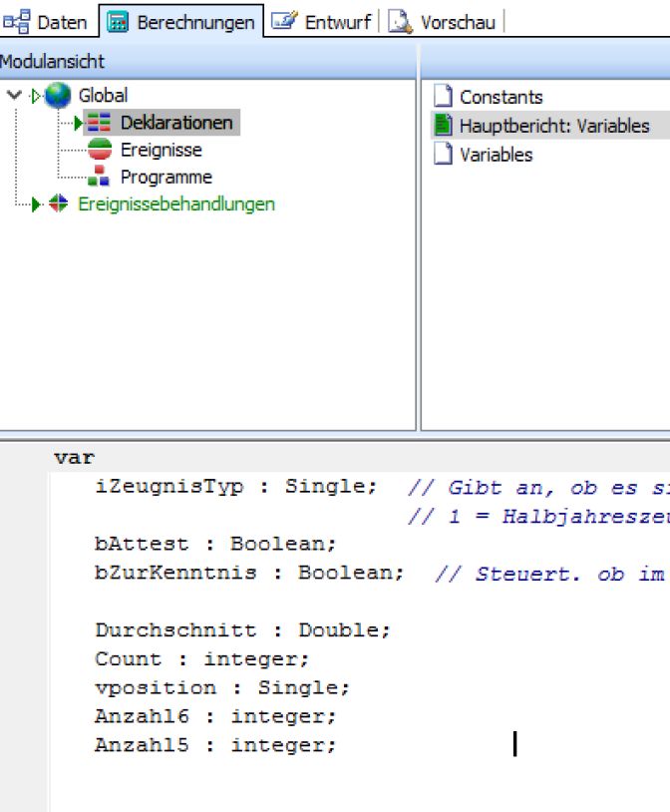Click green arrow beside Ereignissebehandlungen
670x812 pixels.
coord(37,203)
